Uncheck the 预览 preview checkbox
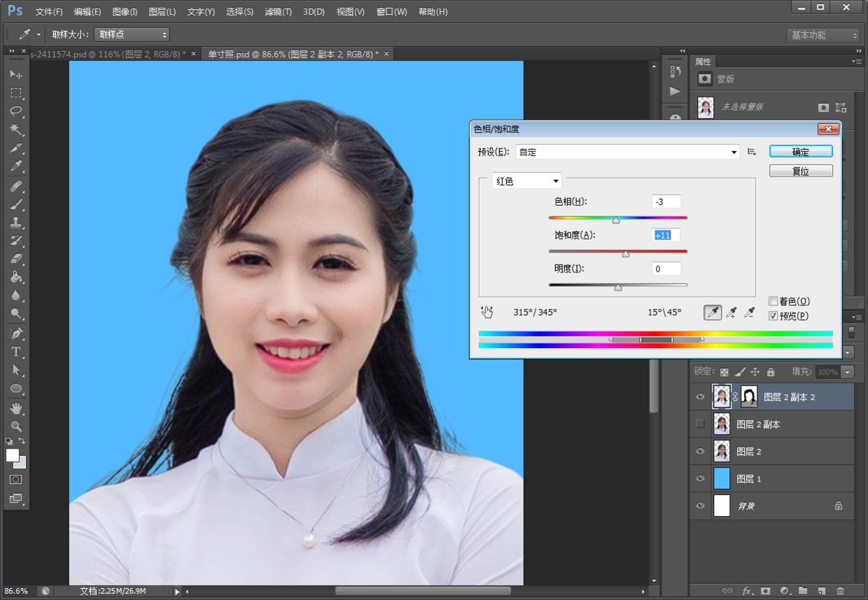 click(773, 316)
